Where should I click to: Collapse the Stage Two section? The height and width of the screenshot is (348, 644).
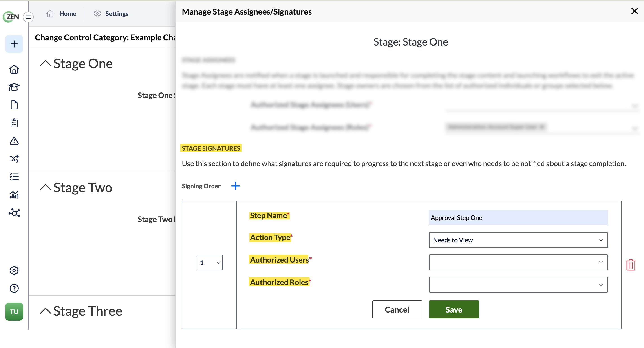coord(46,187)
